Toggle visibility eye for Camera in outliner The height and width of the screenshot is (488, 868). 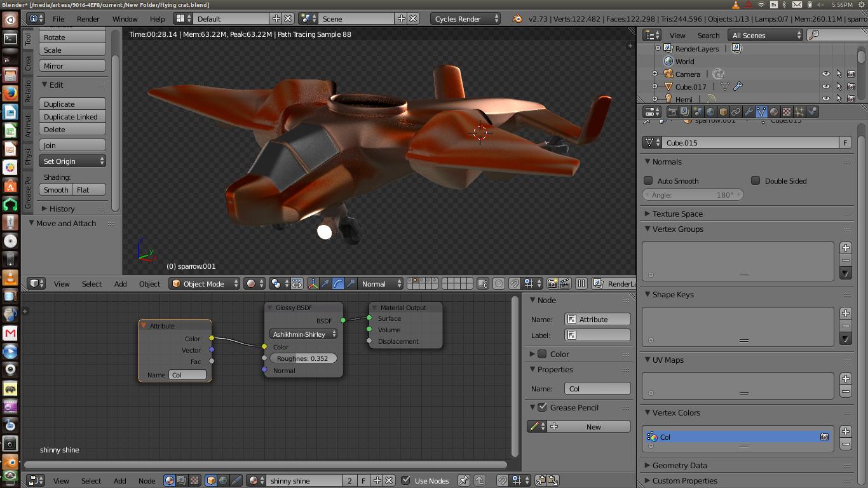coord(826,74)
